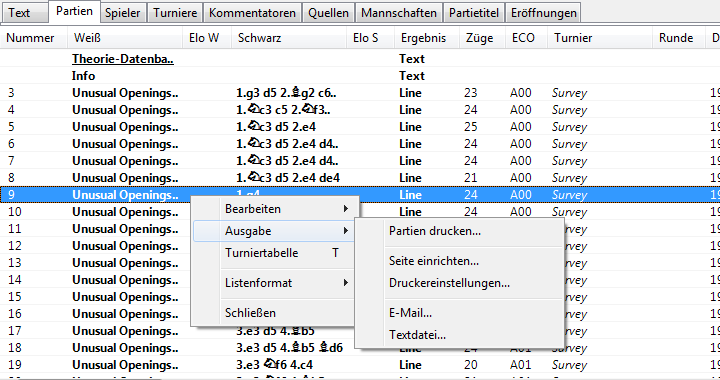Screen dimensions: 720x380
Task: Open the Partietitel tab
Action: 474,13
